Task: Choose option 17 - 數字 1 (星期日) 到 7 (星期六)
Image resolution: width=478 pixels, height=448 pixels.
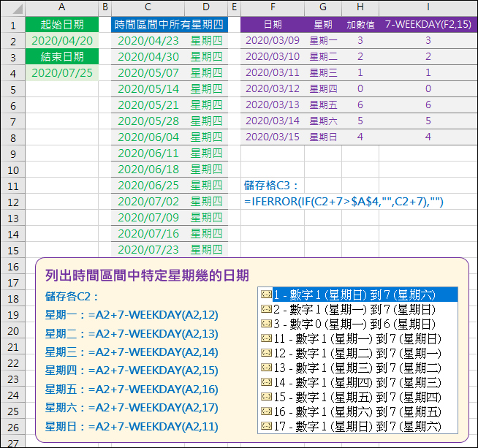Action: (x=357, y=426)
